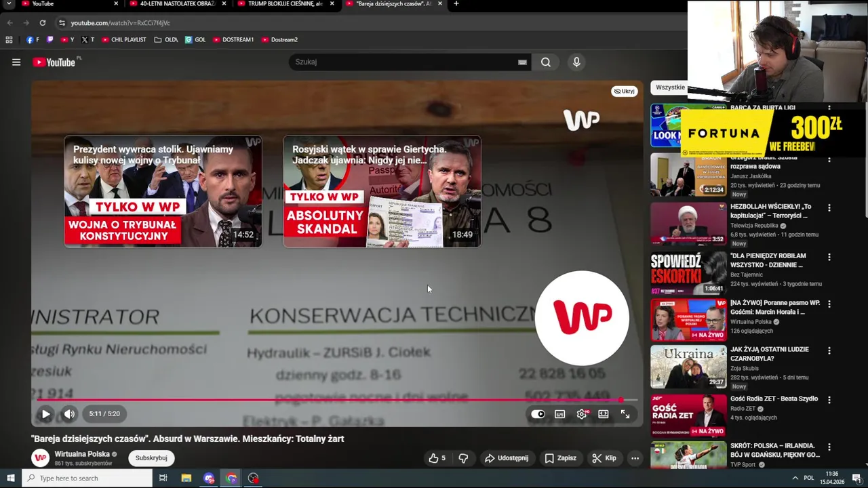Open the Windows Start menu

[11, 479]
